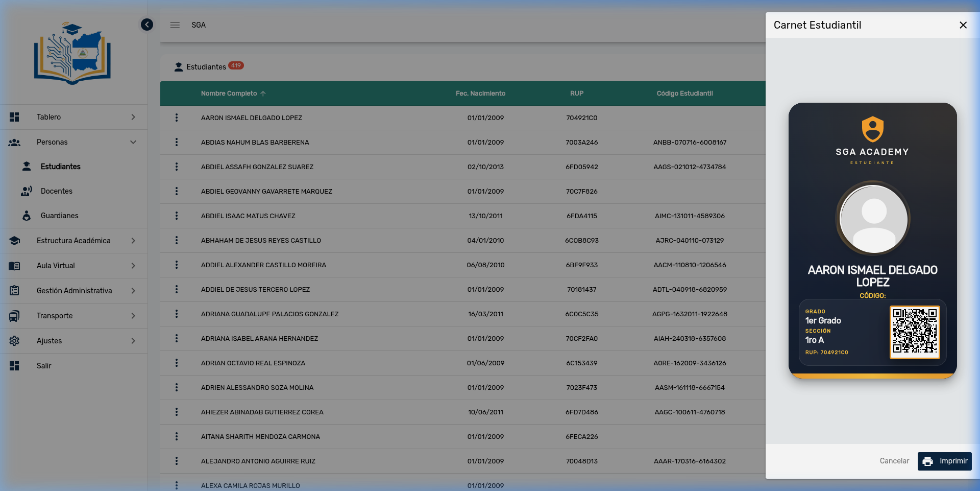Select Salir to log out
This screenshot has height=491, width=980.
point(44,366)
